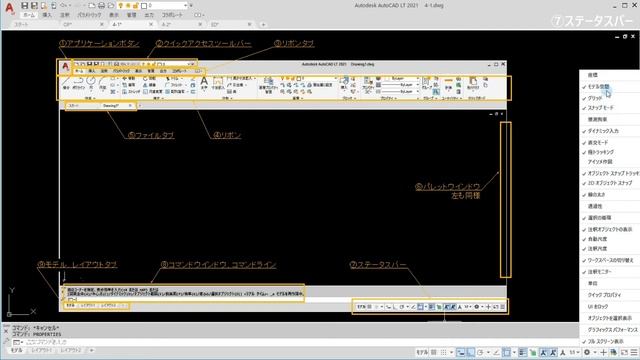Image resolution: width=640 pixels, height=360 pixels.
Task: Close the 3D* drawing file tab
Action: [x=249, y=24]
